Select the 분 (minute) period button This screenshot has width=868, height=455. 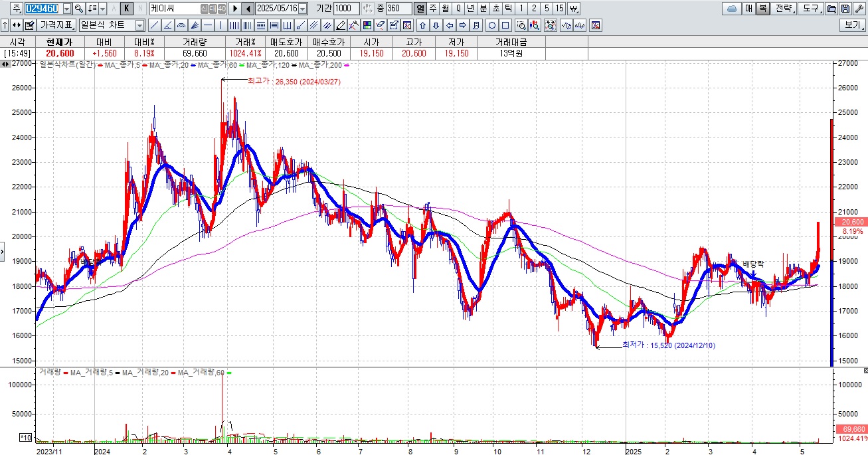pyautogui.click(x=483, y=9)
